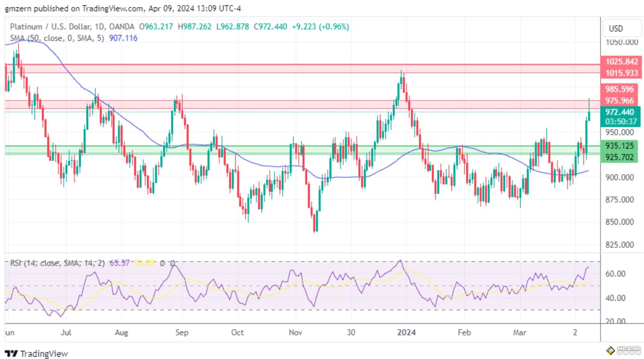
Task: Select the 985.596 resistance price label
Action: coord(619,89)
